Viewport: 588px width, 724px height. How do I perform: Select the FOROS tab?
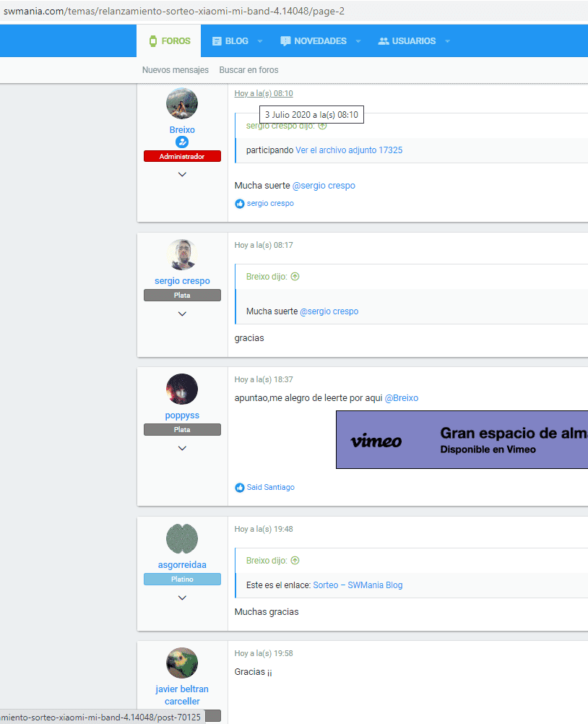pos(169,41)
